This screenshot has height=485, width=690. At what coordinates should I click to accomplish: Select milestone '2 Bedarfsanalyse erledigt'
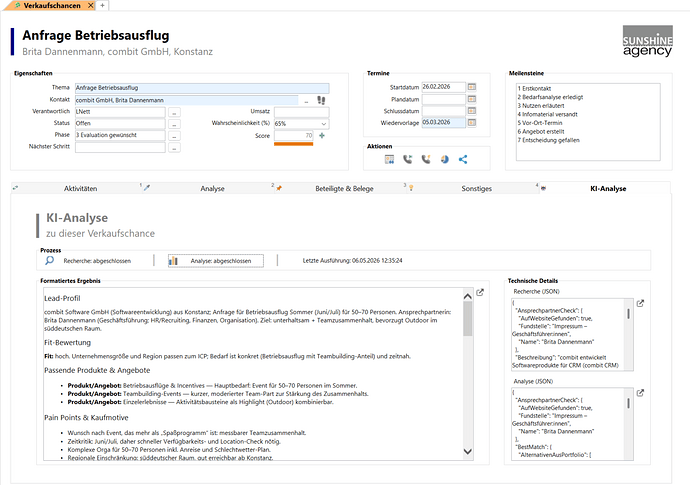tap(550, 97)
